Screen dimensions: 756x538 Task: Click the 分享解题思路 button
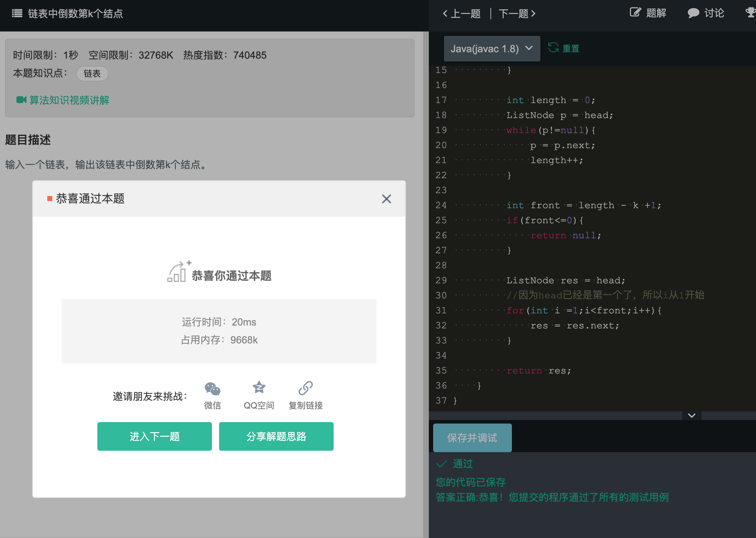click(x=276, y=436)
